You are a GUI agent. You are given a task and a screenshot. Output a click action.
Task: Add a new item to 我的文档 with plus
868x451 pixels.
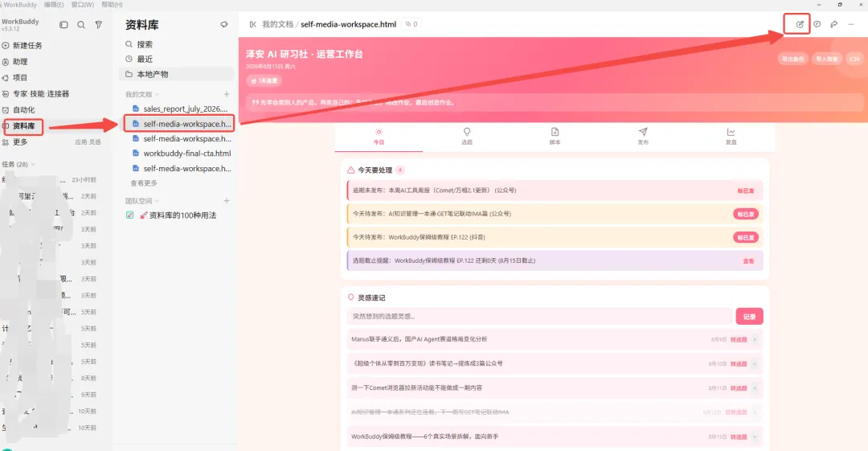(x=227, y=94)
